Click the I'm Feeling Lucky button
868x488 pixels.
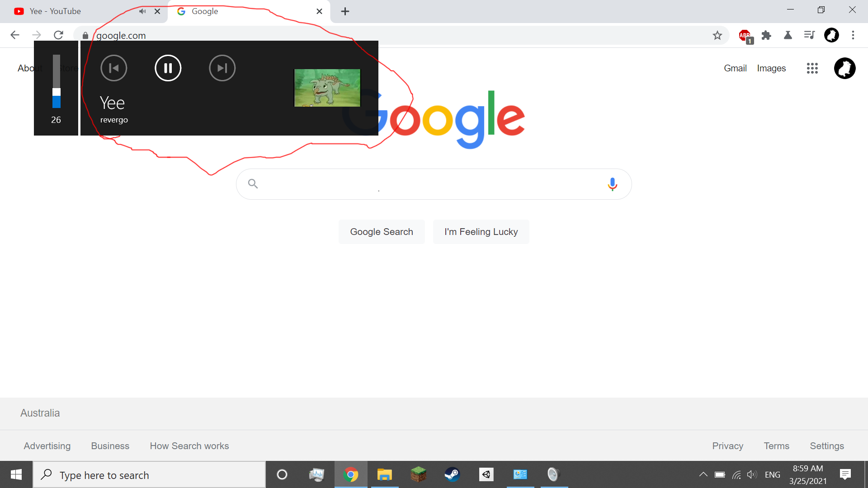(x=481, y=232)
